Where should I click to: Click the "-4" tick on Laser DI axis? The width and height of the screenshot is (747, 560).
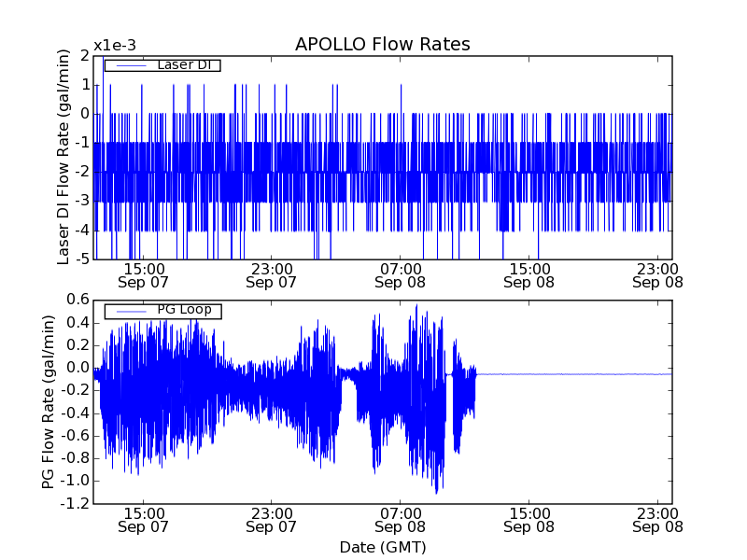(82, 230)
